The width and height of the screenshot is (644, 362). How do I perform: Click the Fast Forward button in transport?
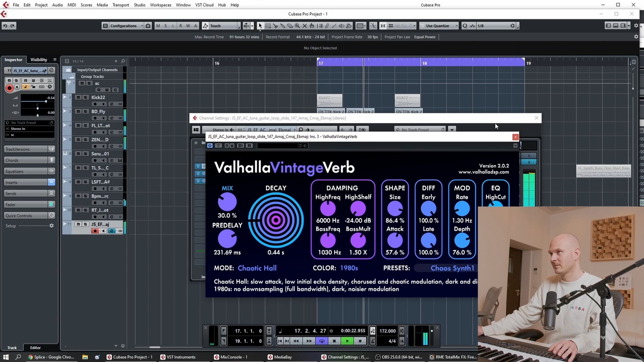309,341
